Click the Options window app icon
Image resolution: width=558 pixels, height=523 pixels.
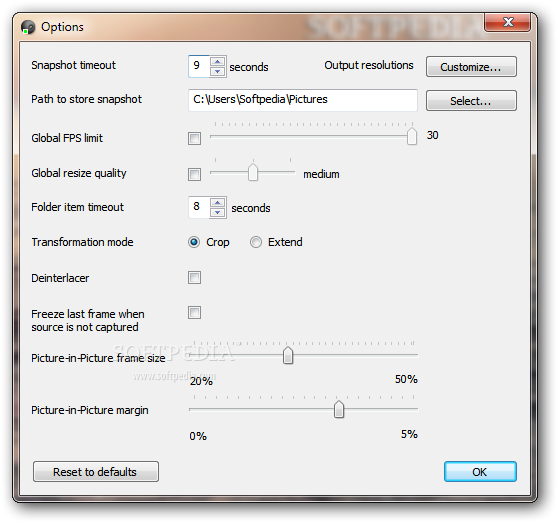[28, 27]
